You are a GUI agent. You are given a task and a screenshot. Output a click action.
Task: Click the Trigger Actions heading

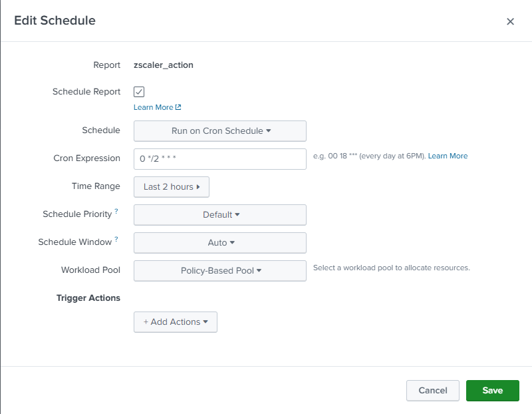point(88,298)
